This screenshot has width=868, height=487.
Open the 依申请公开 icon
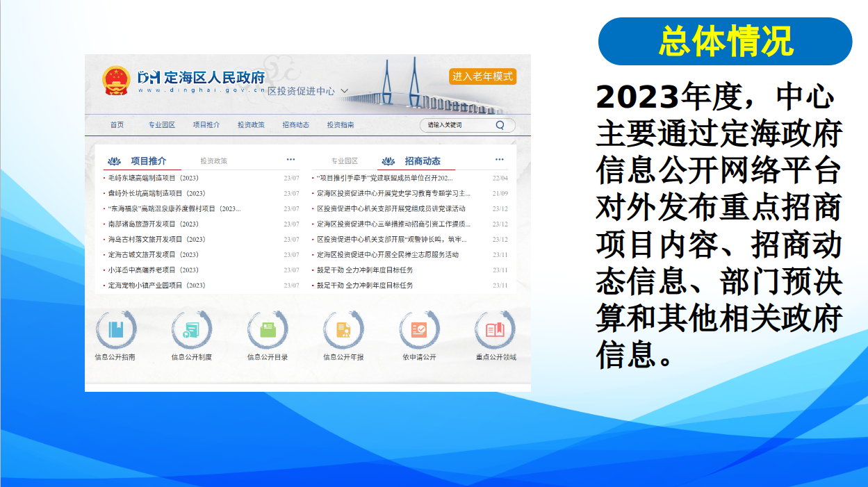click(419, 331)
